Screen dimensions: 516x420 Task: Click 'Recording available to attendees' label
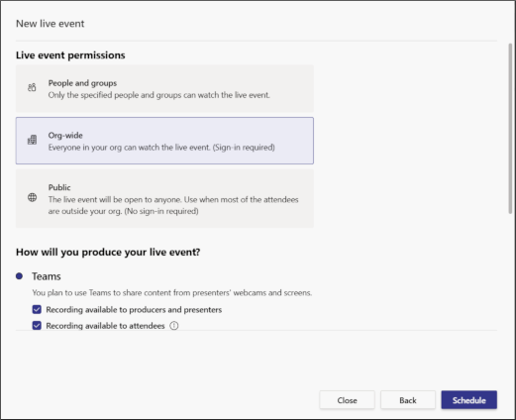click(x=105, y=326)
